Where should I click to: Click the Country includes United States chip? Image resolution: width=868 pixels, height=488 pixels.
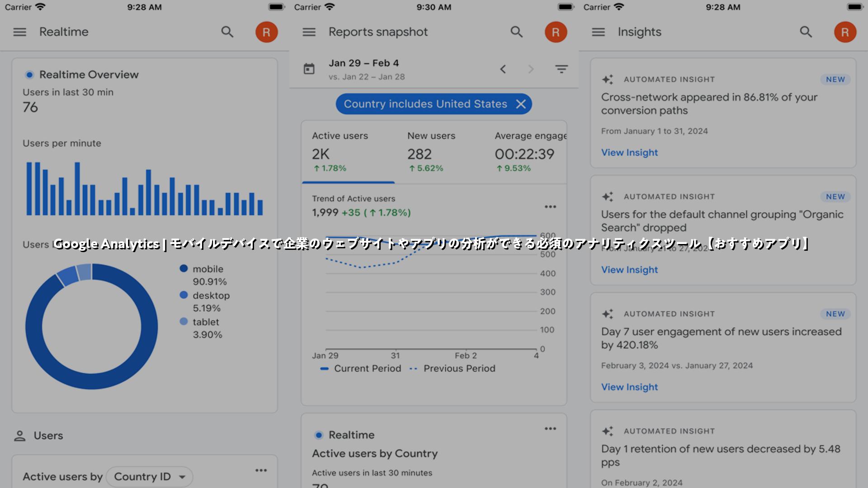click(x=434, y=104)
